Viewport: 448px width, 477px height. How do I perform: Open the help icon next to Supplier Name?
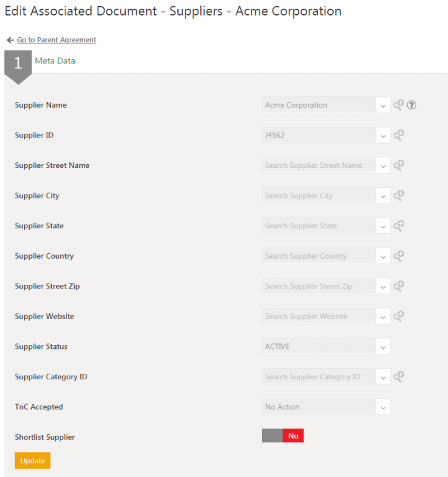(x=411, y=105)
